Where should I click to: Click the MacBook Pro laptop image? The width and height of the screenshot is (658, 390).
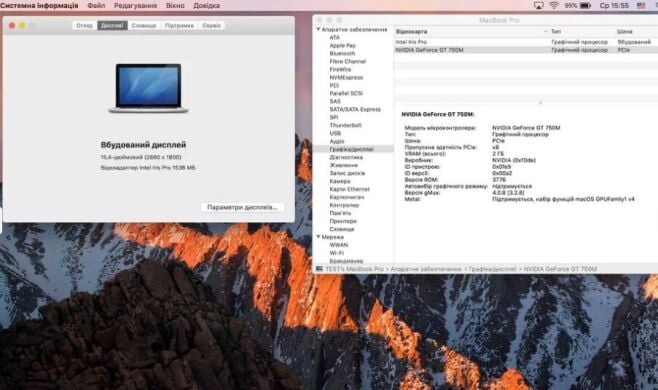pos(149,88)
